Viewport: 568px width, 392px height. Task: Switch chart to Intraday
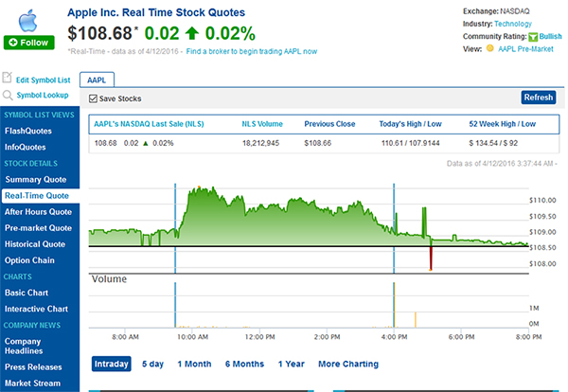(x=111, y=364)
